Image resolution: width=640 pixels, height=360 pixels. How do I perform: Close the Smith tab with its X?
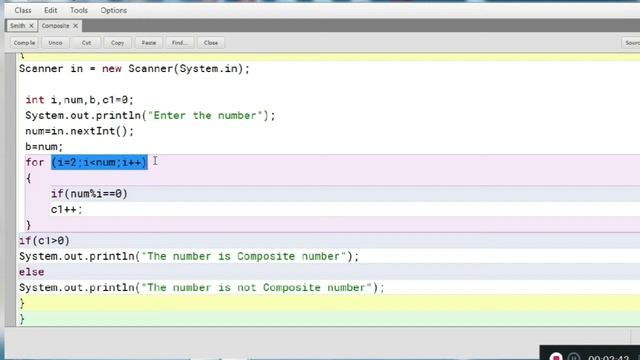point(31,26)
